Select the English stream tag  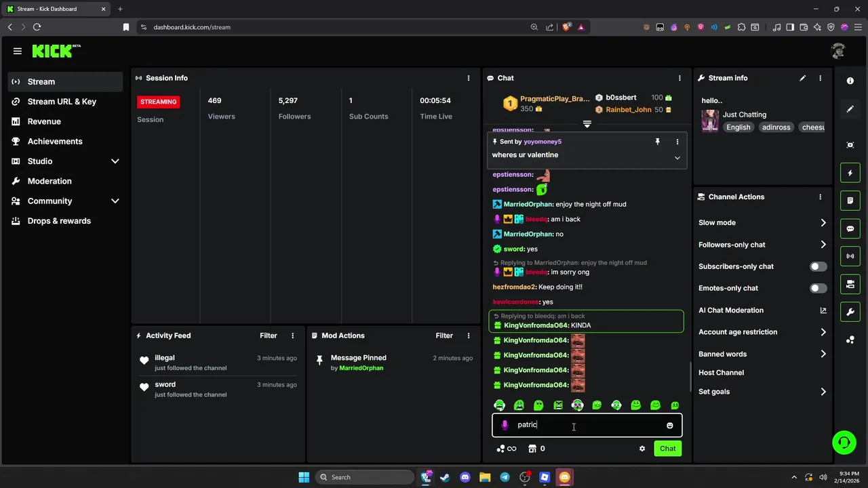(x=738, y=127)
